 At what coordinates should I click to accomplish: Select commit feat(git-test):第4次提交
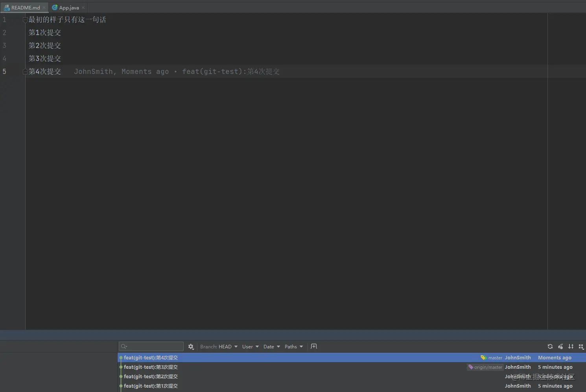pyautogui.click(x=352, y=357)
